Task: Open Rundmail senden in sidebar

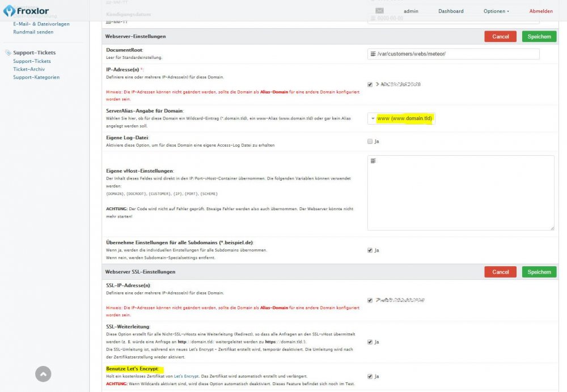Action: pyautogui.click(x=33, y=32)
